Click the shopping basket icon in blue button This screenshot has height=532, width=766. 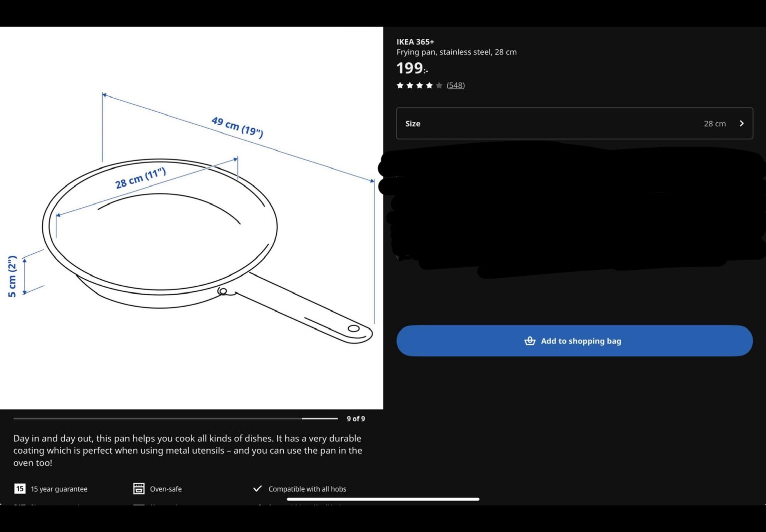click(530, 341)
